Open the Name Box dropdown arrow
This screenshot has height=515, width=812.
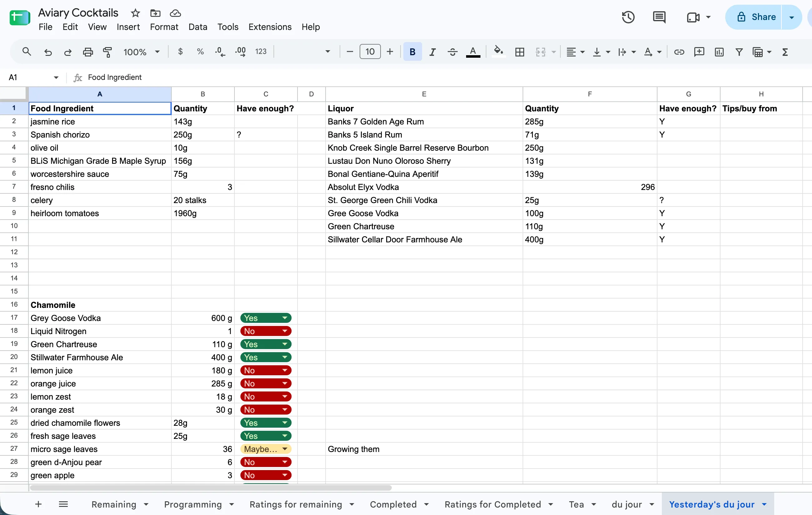pyautogui.click(x=56, y=78)
